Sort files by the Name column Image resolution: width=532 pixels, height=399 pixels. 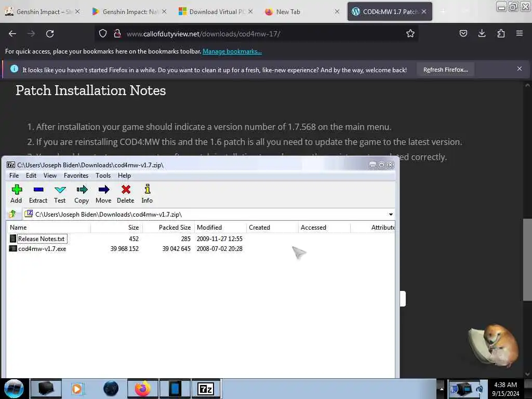48,228
